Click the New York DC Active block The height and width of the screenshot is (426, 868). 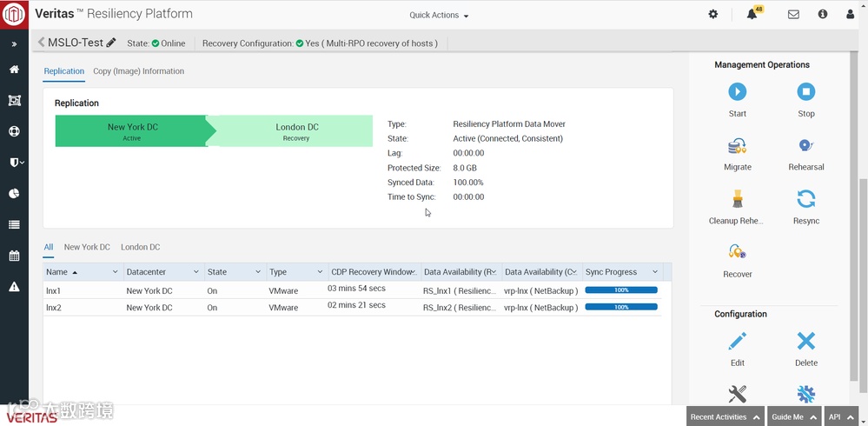pyautogui.click(x=132, y=131)
